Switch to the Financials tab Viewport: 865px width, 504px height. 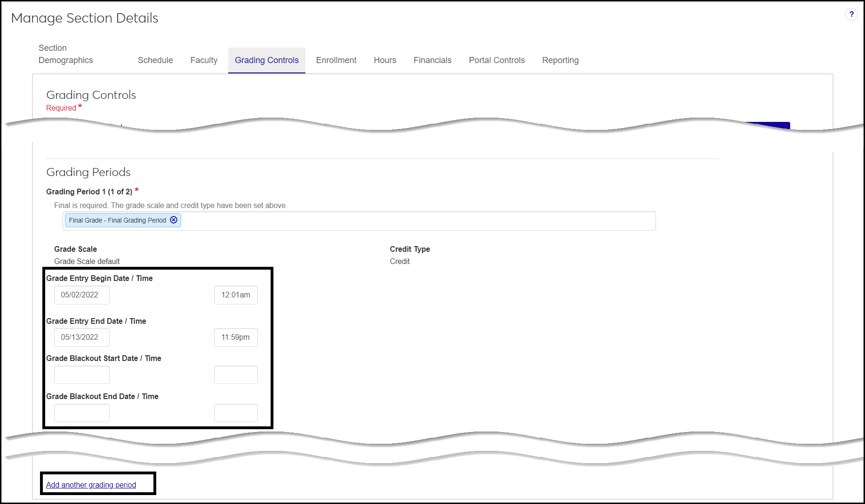click(432, 60)
